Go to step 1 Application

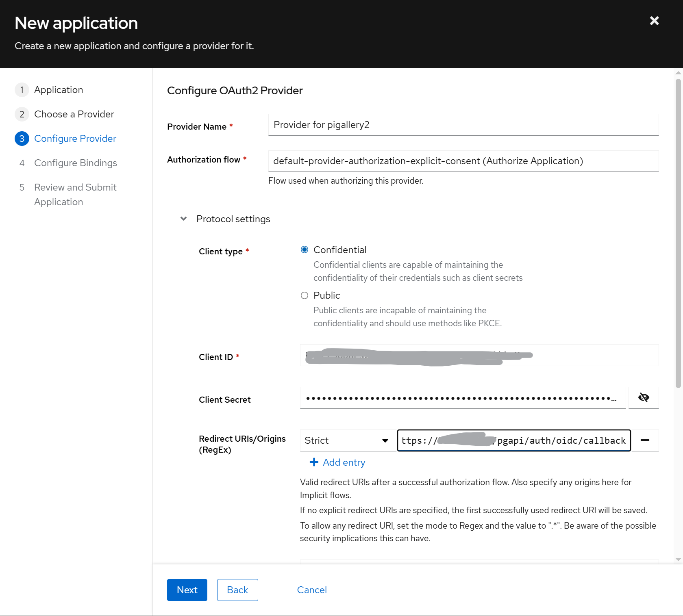click(x=59, y=90)
